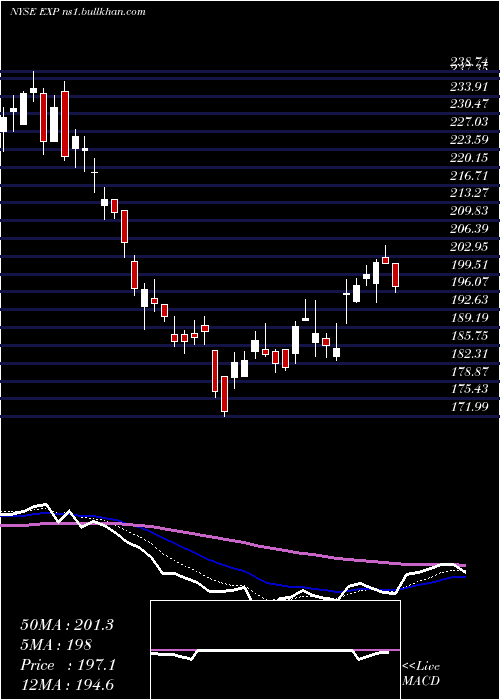500x700 pixels.
Task: Click the 192.63 price label
Action: (x=468, y=300)
